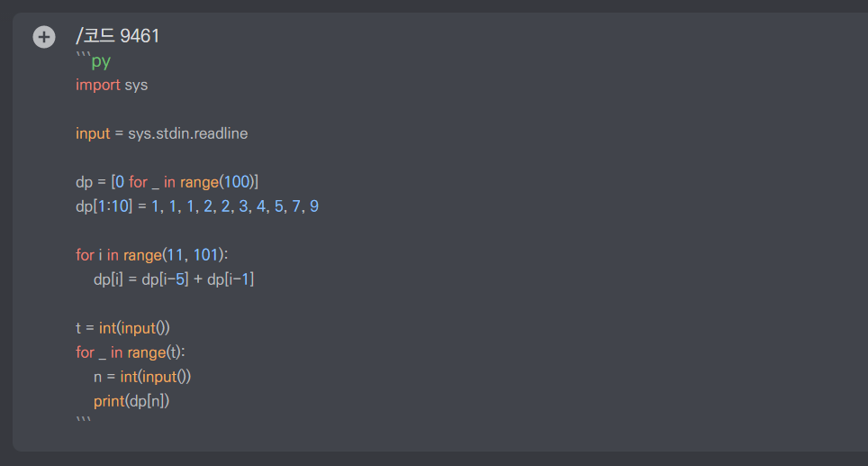Click the "dp = [0 for _ in range(100)]" line
The height and width of the screenshot is (466, 868).
point(167,182)
